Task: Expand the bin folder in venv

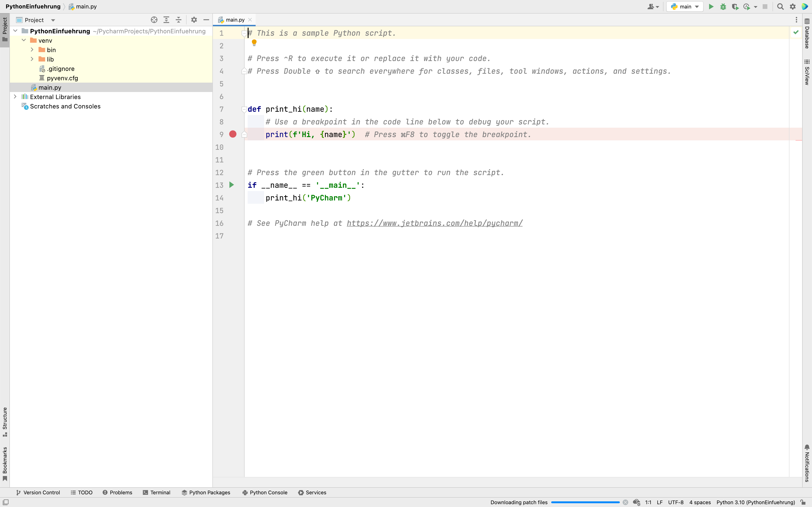Action: (x=32, y=50)
